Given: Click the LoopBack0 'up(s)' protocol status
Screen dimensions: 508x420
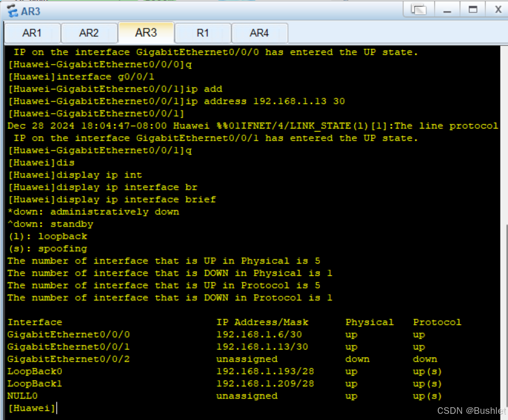Looking at the screenshot, I should tap(428, 371).
